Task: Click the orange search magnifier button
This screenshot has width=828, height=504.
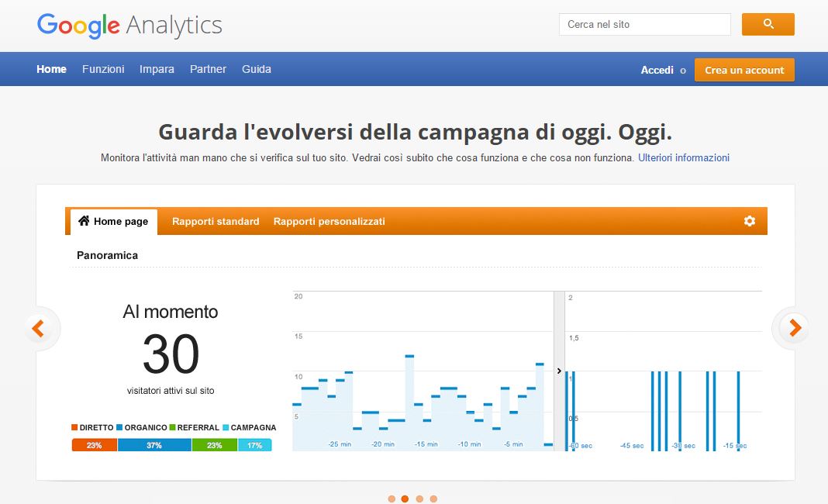Action: 768,24
